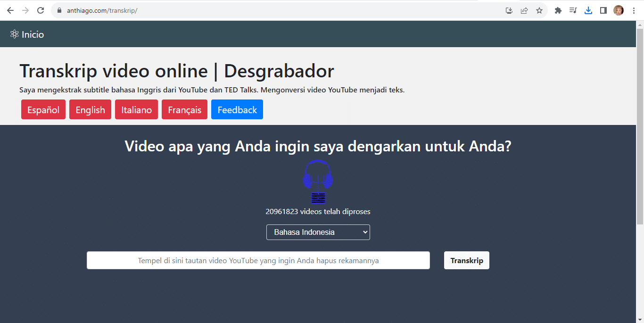The width and height of the screenshot is (644, 323).
Task: Toggle the browser side panel
Action: (x=603, y=10)
